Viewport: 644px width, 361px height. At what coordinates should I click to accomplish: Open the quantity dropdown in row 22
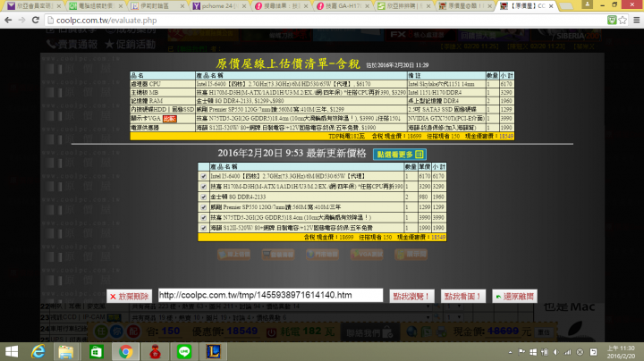coord(455,306)
